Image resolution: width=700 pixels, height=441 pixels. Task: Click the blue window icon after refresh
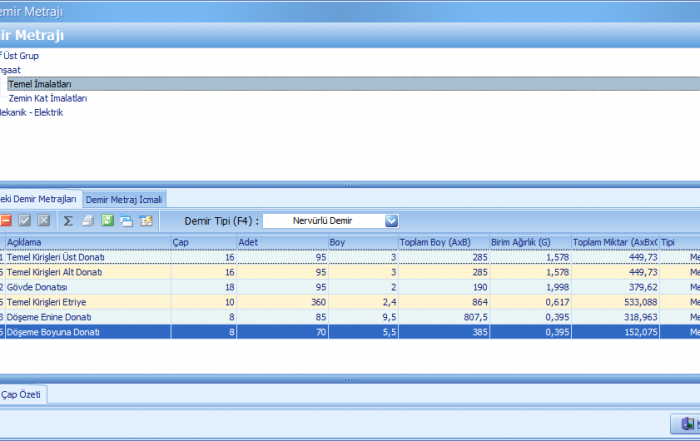click(x=126, y=220)
